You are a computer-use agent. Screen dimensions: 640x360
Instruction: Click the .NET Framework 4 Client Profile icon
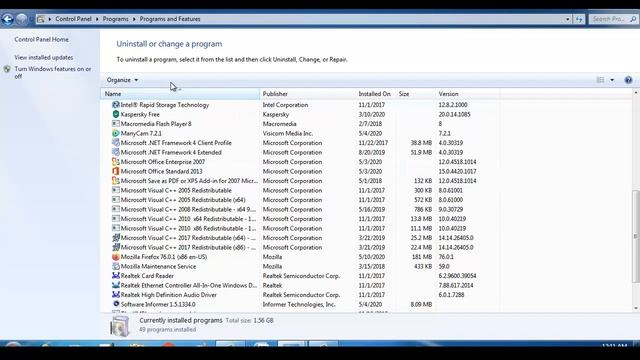116,143
